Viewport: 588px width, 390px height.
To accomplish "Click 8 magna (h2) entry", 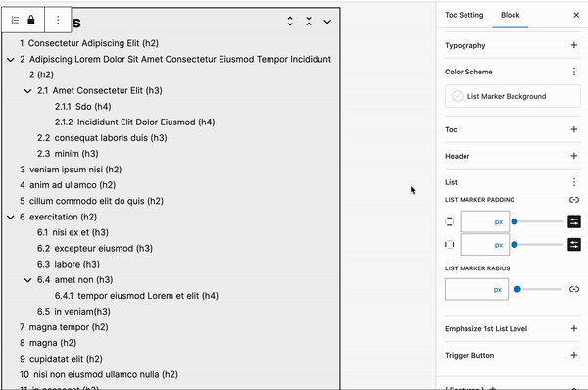I will click(48, 343).
